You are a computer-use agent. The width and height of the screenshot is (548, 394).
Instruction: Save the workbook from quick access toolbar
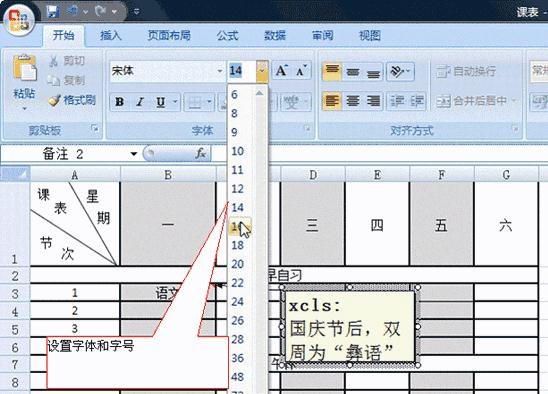pos(53,12)
